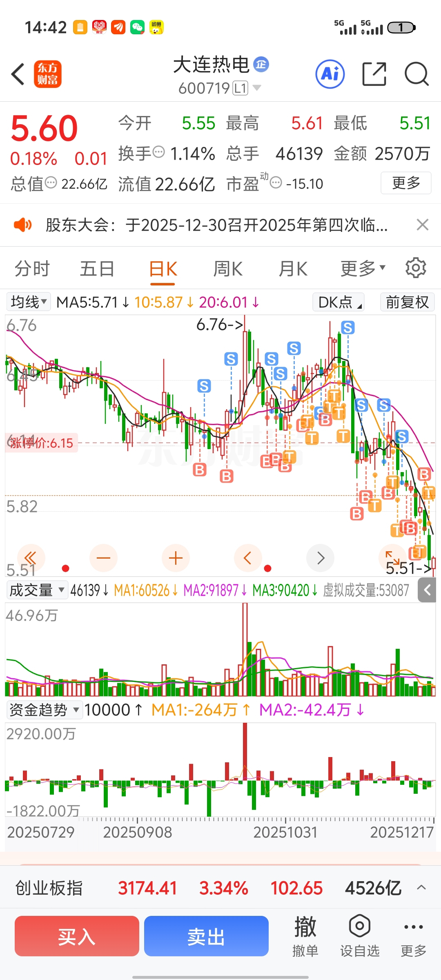Switch to 五日 tab
441x980 pixels.
[x=97, y=269]
